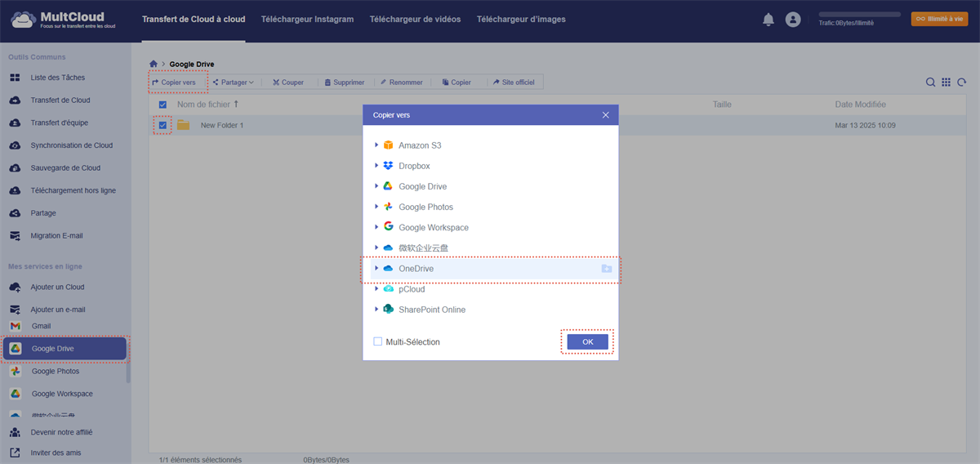Expand the Dropbox tree arrow
980x464 pixels.
376,166
